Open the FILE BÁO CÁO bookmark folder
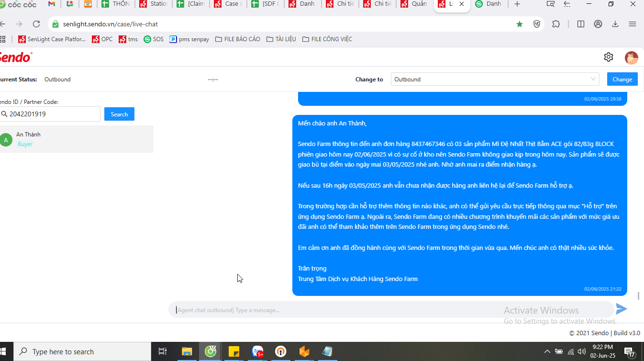The width and height of the screenshot is (644, 361). tap(238, 39)
